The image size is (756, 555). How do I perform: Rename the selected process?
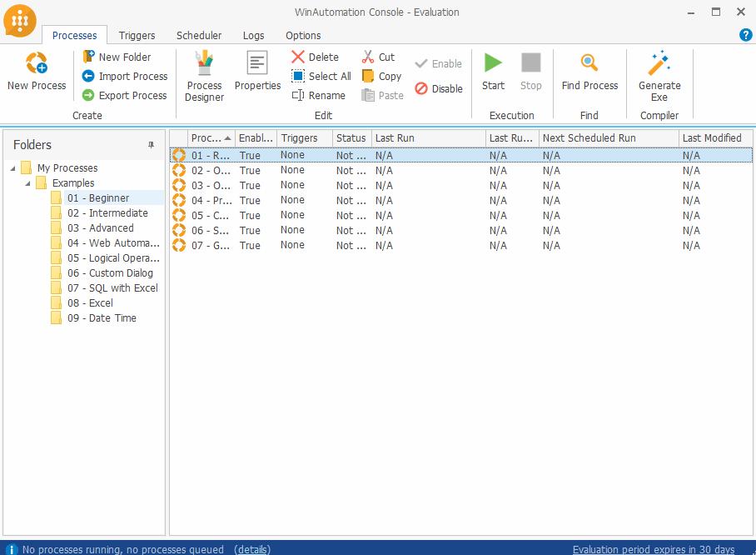pyautogui.click(x=318, y=96)
